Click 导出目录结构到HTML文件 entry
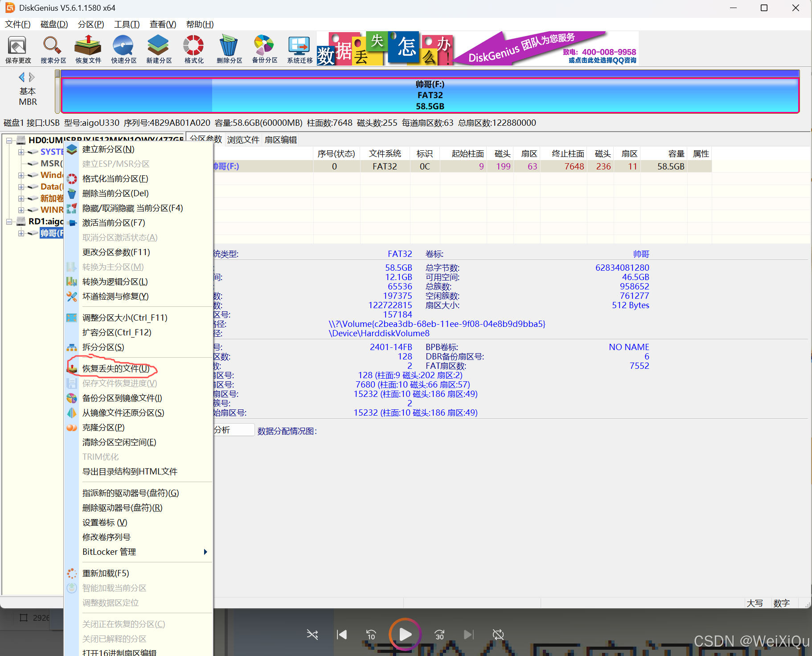 point(139,471)
